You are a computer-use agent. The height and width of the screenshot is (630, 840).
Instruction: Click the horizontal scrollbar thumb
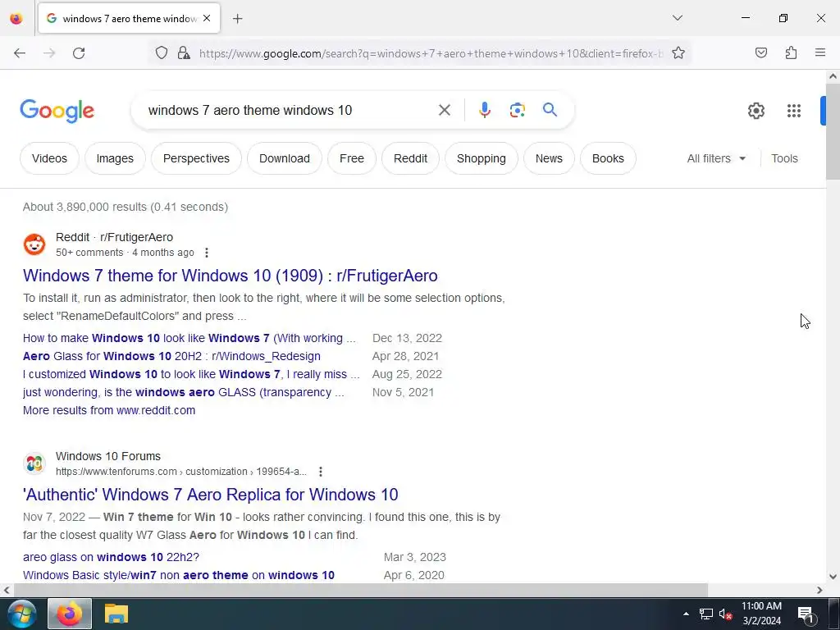361,591
